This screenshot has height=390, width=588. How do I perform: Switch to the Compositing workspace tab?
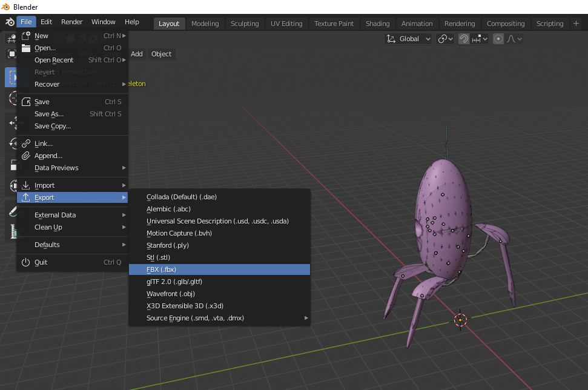tap(506, 24)
